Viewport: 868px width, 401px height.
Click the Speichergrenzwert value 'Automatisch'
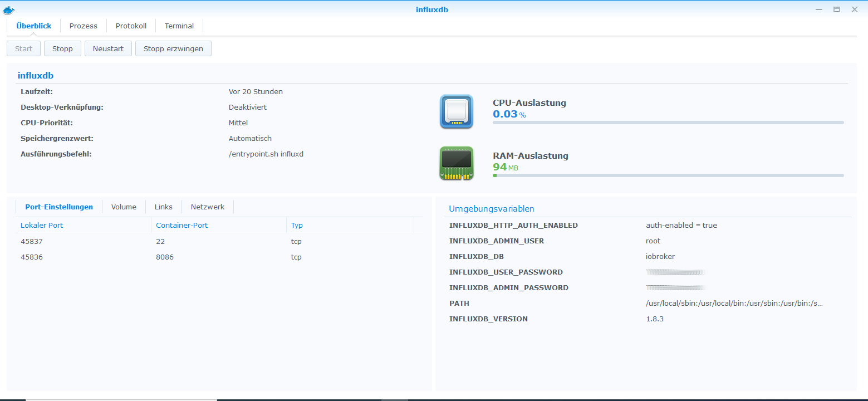(x=250, y=138)
